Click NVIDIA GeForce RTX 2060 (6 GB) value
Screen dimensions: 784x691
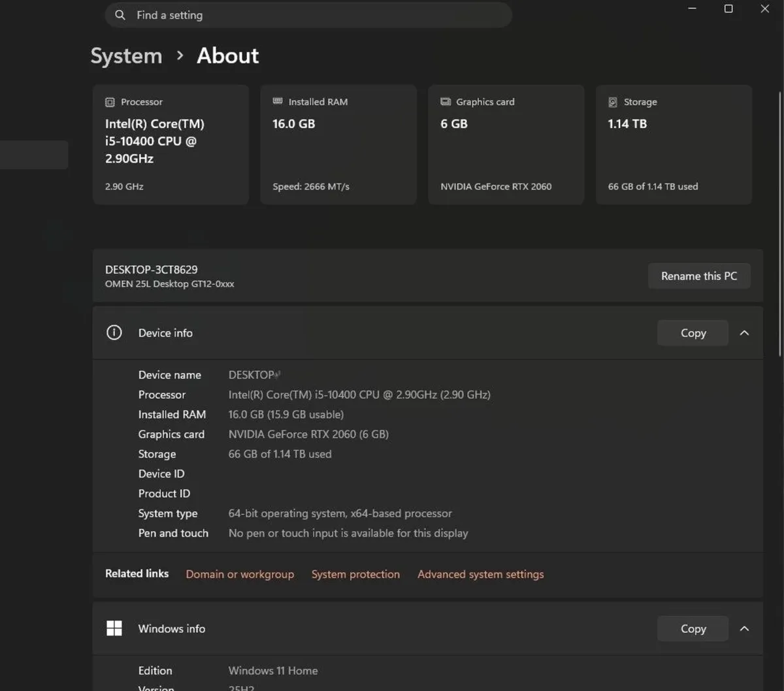click(x=308, y=434)
